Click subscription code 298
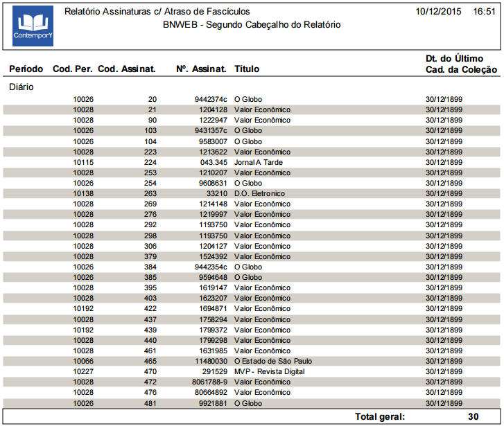The width and height of the screenshot is (504, 426). coord(150,236)
